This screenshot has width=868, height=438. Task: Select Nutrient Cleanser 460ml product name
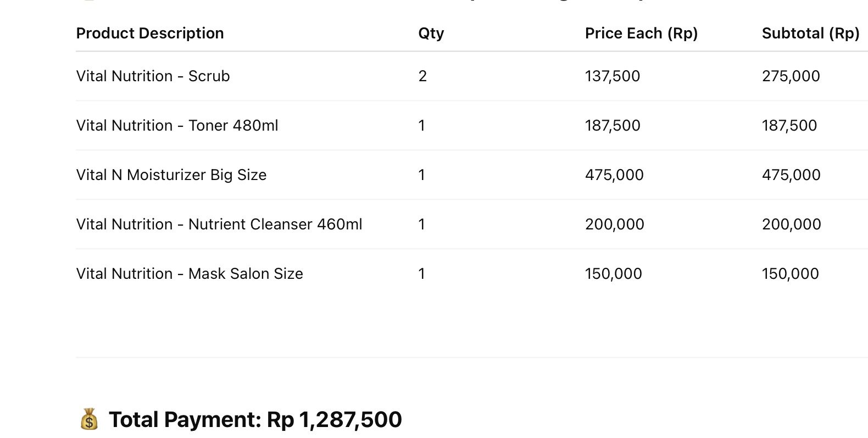275,224
